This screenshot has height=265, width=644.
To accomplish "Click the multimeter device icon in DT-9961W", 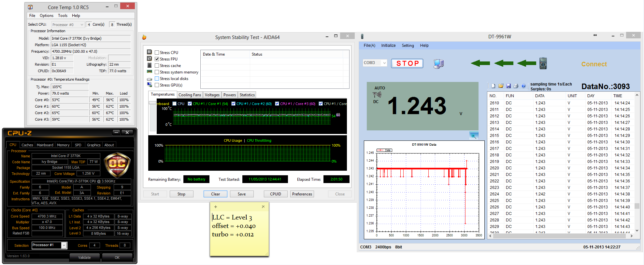I will pos(543,63).
